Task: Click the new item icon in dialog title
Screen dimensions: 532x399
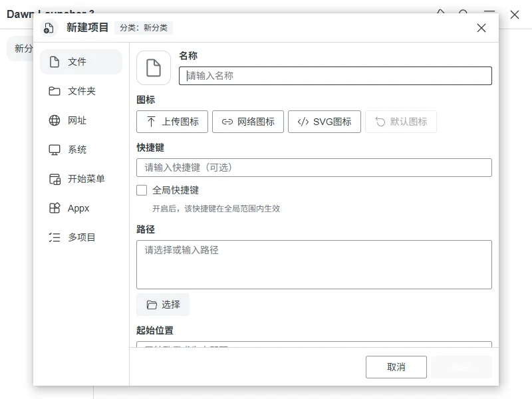Action: point(49,28)
